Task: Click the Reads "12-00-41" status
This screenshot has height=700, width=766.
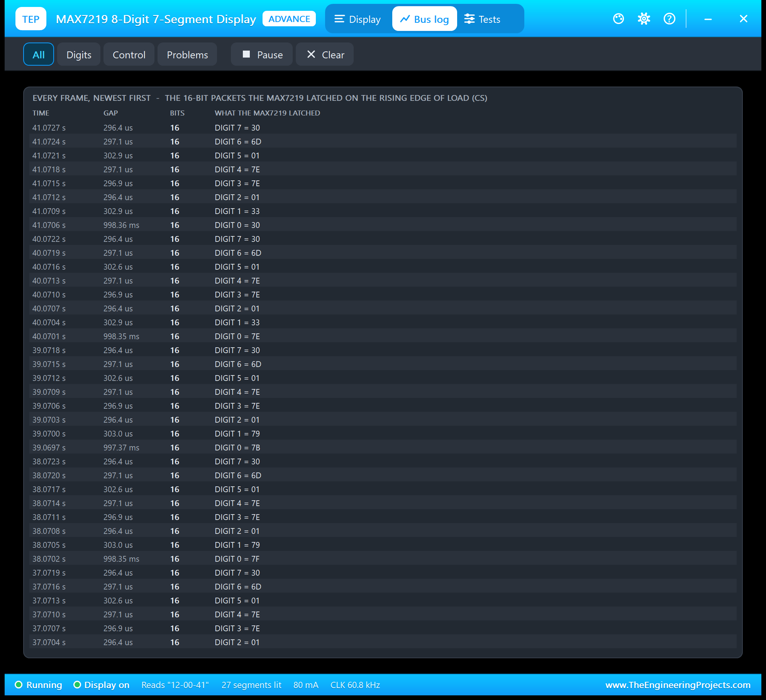Action: pyautogui.click(x=175, y=685)
